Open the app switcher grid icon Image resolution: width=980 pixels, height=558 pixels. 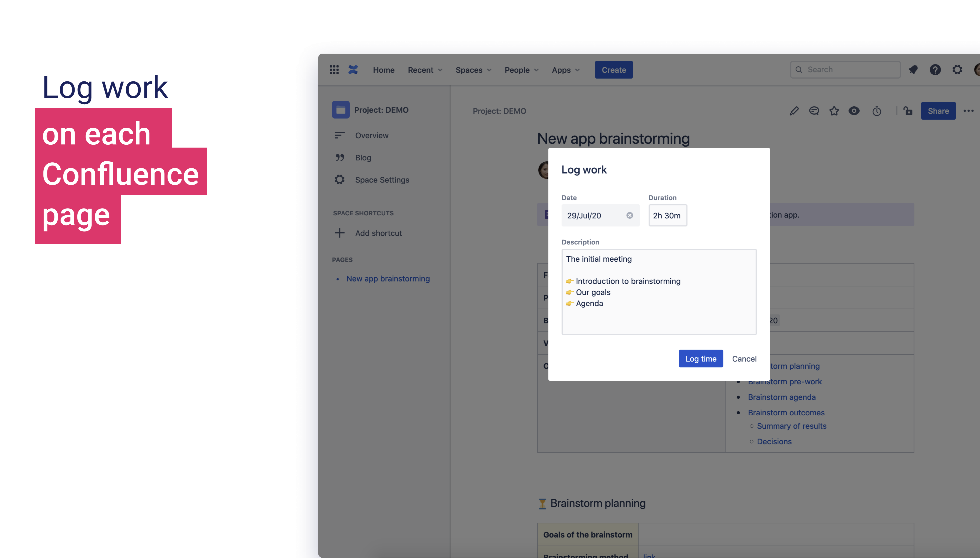coord(334,69)
